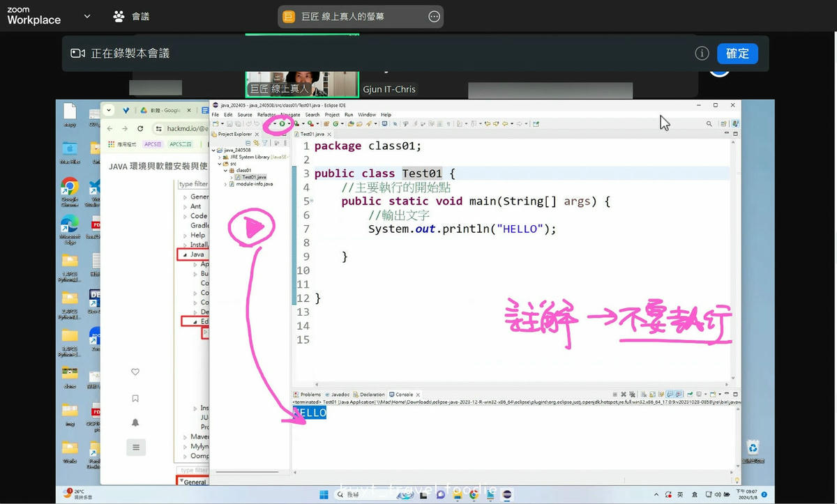Click Remove Launch X in Console toolbar
The image size is (837, 504).
pyautogui.click(x=623, y=395)
